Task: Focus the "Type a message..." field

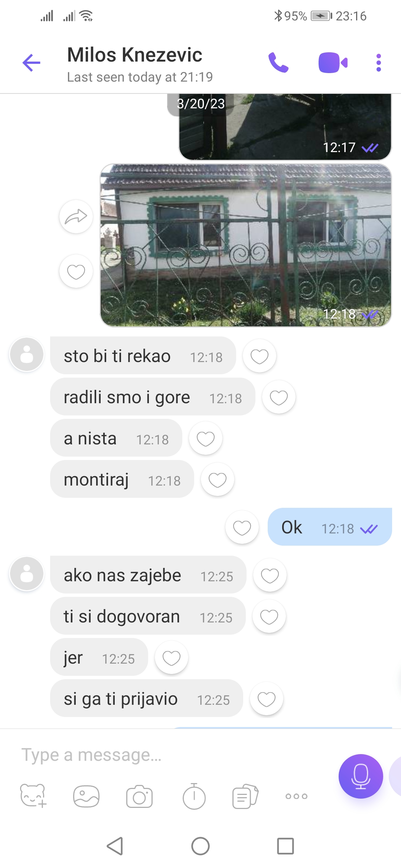Action: tap(175, 755)
